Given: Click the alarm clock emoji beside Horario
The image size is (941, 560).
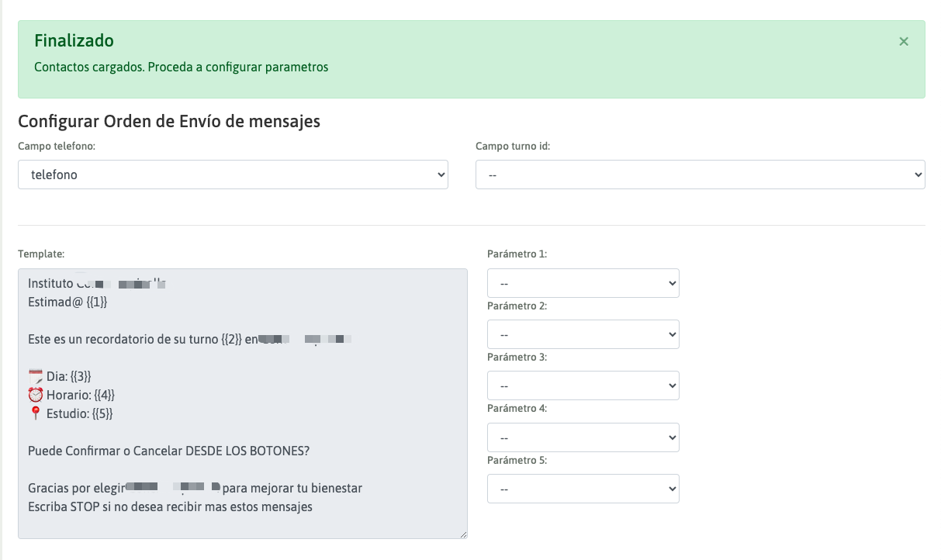Looking at the screenshot, I should point(35,395).
